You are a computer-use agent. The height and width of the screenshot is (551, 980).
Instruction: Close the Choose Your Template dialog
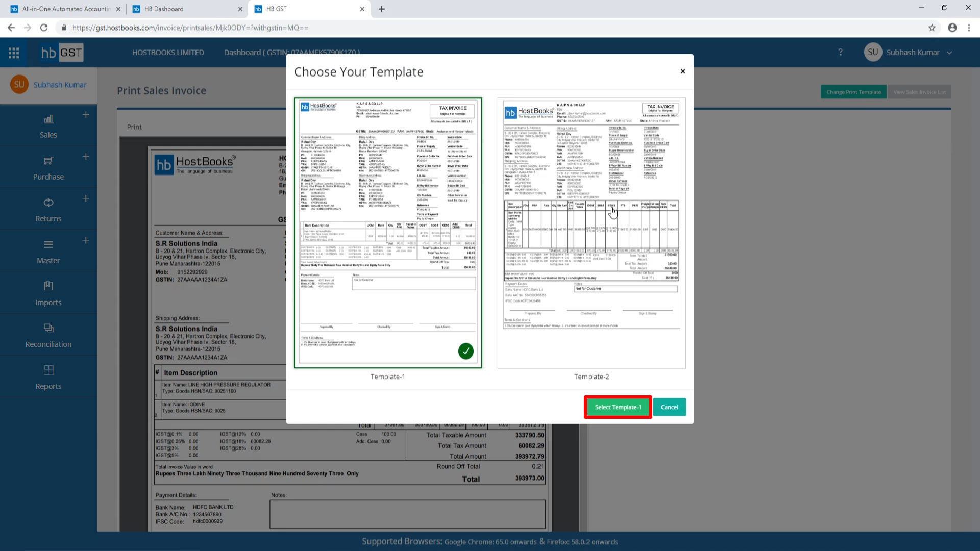[x=683, y=71]
